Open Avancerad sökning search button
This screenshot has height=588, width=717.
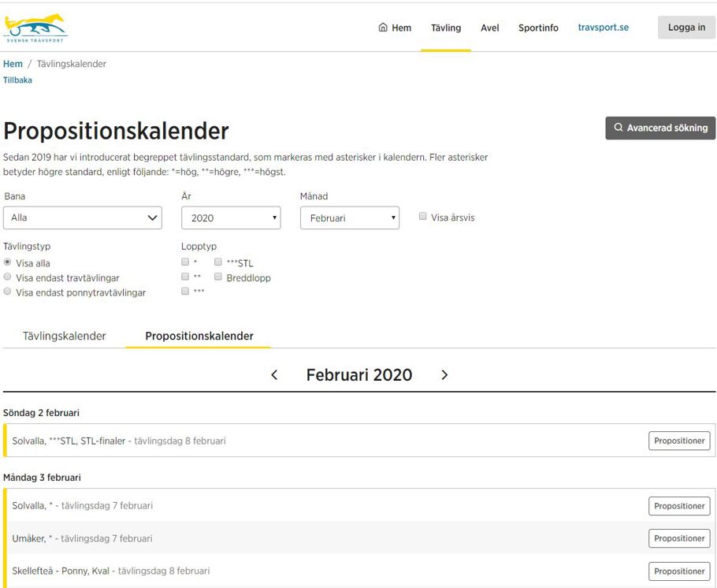(x=660, y=128)
